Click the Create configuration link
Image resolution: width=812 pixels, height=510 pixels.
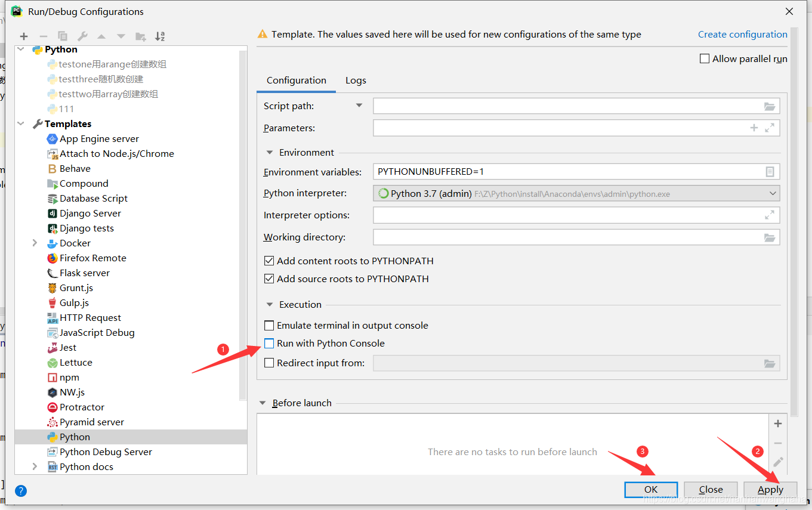coord(743,34)
